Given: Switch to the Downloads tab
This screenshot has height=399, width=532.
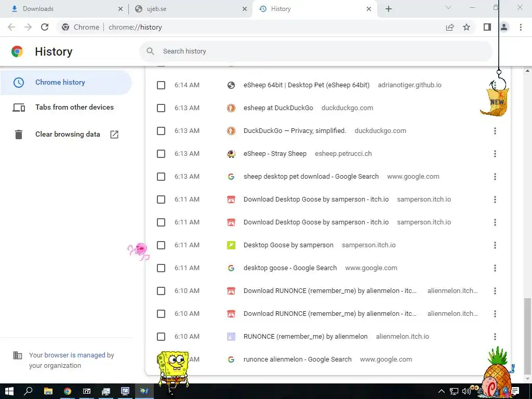Looking at the screenshot, I should point(64,9).
